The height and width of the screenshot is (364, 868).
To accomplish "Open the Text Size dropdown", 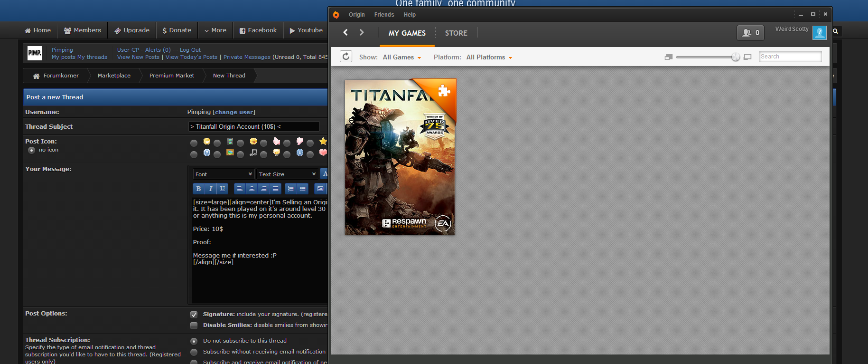I will [288, 174].
